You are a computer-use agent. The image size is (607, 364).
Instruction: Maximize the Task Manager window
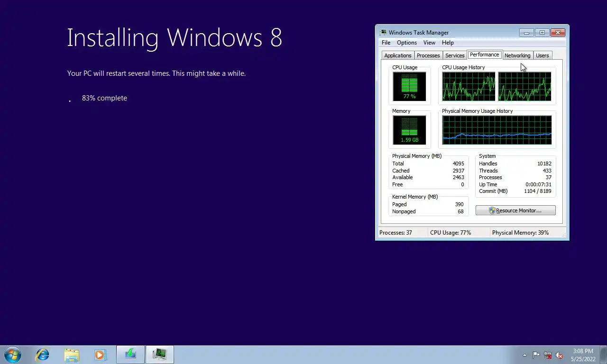pos(542,33)
